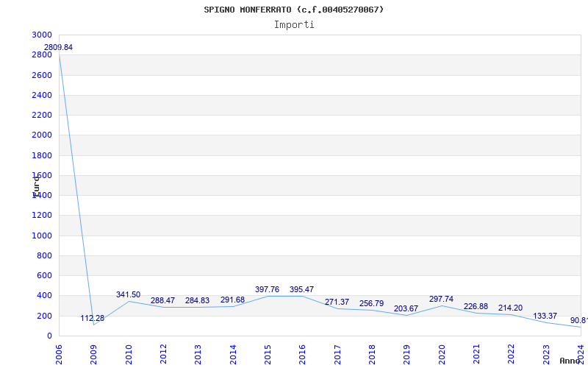Select the 1800 y-axis tick label

pos(42,155)
